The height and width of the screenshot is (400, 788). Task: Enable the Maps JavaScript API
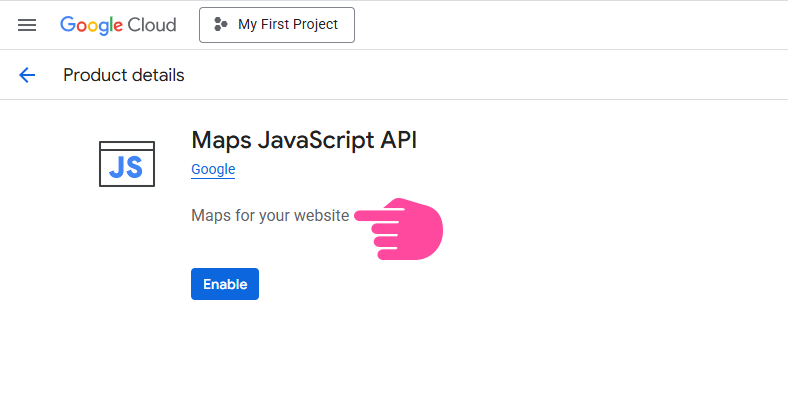pos(225,284)
